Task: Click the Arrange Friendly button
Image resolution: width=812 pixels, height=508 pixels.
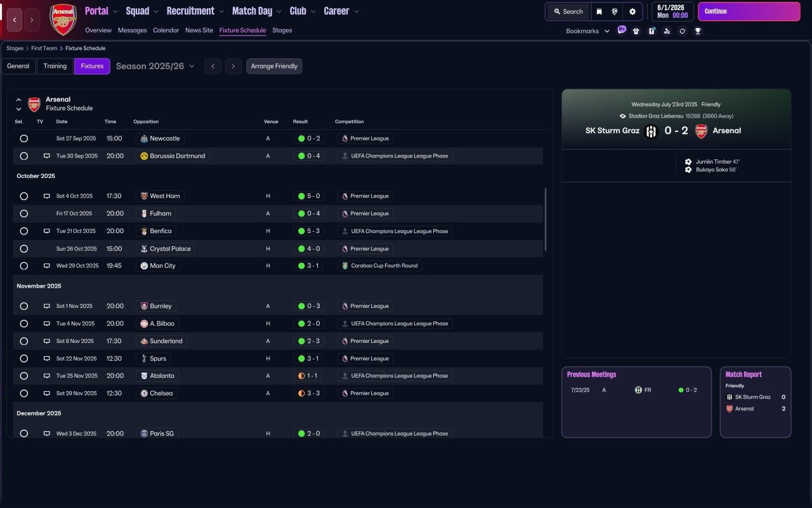Action: coord(274,66)
